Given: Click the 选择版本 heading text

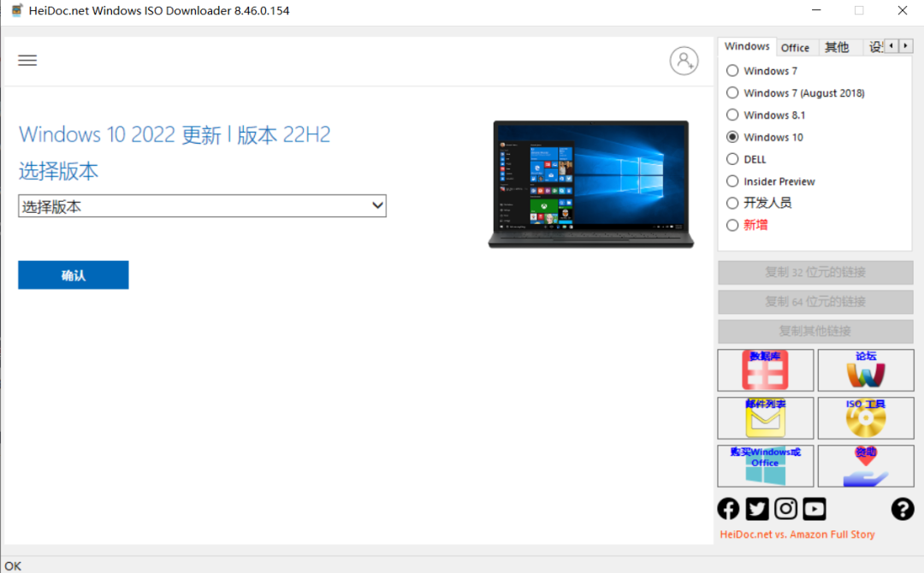Looking at the screenshot, I should pos(58,171).
